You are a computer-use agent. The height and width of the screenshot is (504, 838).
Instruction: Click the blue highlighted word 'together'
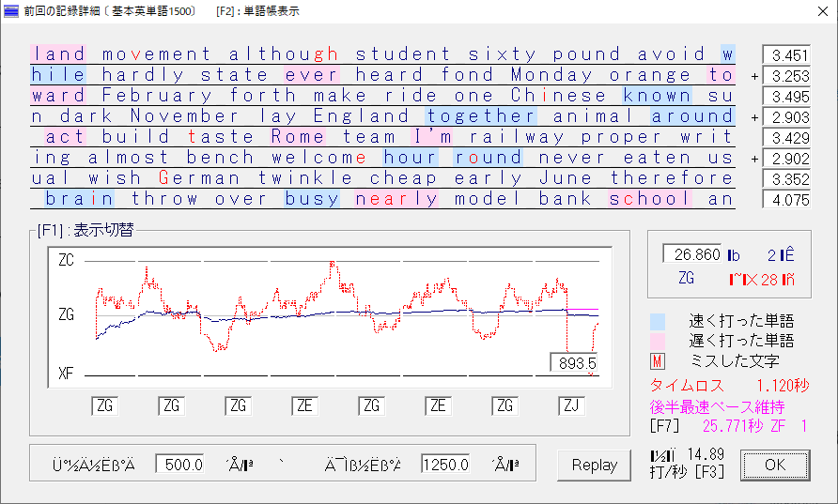(x=481, y=115)
